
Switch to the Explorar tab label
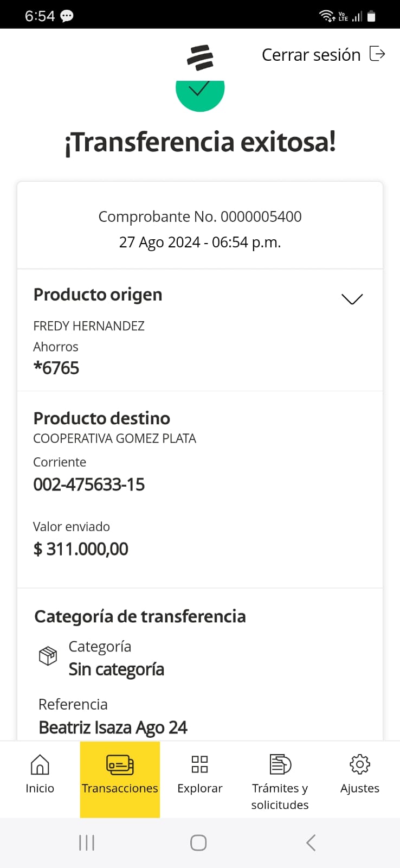200,788
